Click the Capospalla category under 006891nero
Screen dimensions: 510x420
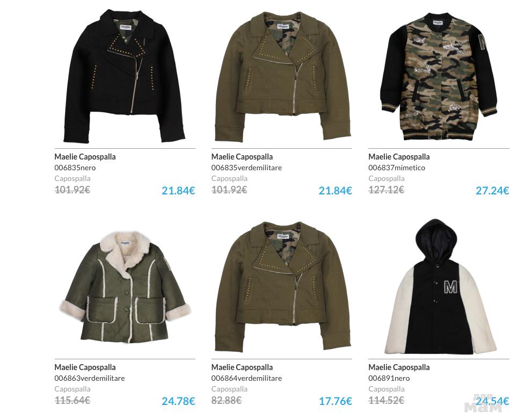[x=387, y=389]
